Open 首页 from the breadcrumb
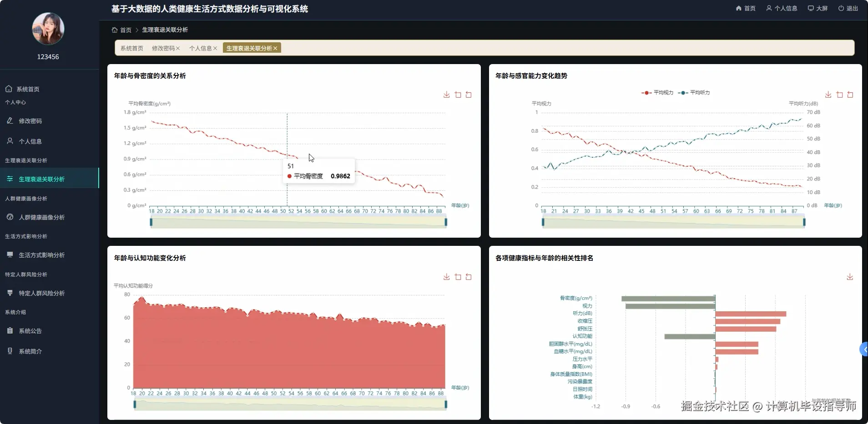This screenshot has width=868, height=424. pos(125,30)
